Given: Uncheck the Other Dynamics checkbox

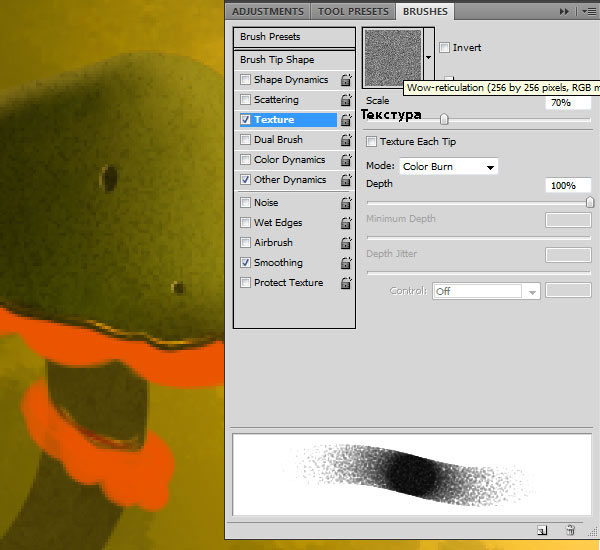Looking at the screenshot, I should tap(245, 180).
